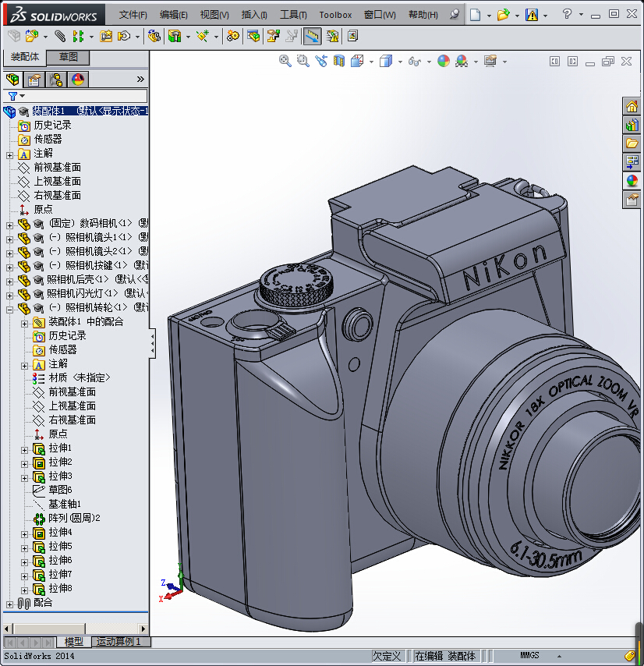Open the View Settings dropdown arrow
The width and height of the screenshot is (644, 666).
[504, 62]
